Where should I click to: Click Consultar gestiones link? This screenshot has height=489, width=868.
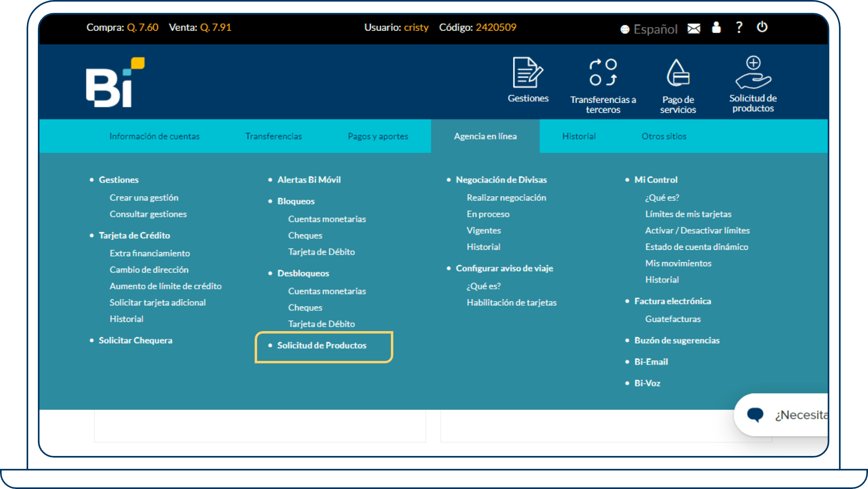click(x=148, y=214)
